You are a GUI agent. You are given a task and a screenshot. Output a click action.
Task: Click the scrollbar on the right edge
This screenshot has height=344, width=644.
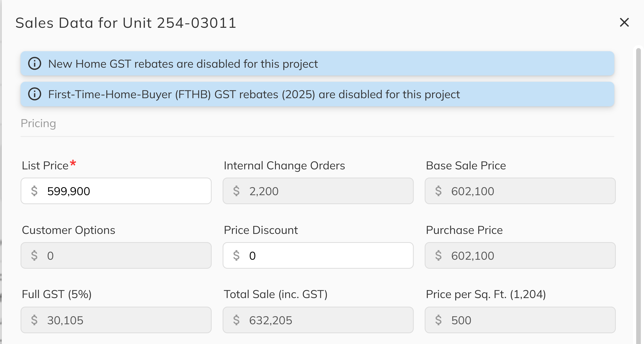pyautogui.click(x=638, y=175)
